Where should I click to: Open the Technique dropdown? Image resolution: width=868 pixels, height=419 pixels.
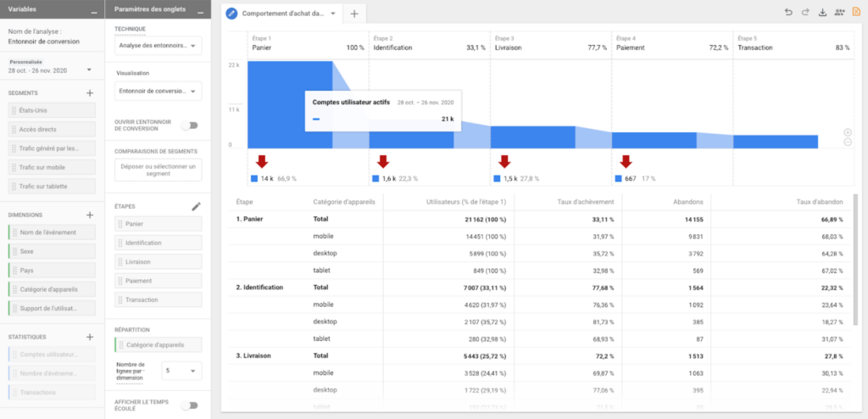tap(157, 46)
